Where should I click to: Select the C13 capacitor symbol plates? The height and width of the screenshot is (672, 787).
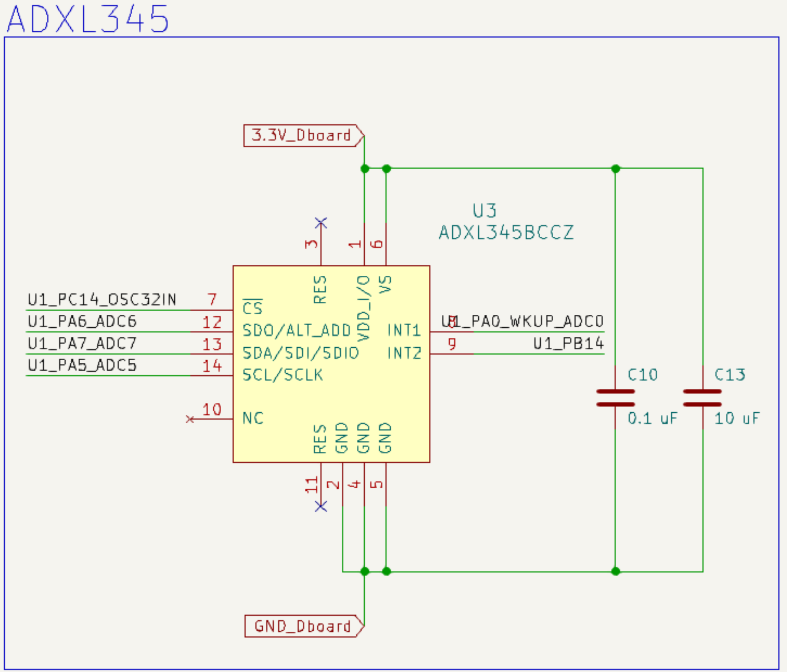tap(702, 398)
